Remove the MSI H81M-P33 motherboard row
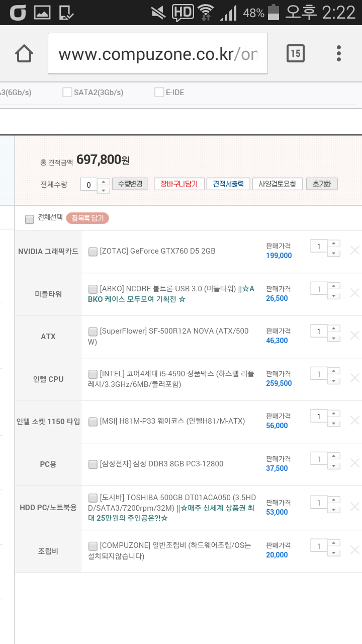 click(x=354, y=421)
